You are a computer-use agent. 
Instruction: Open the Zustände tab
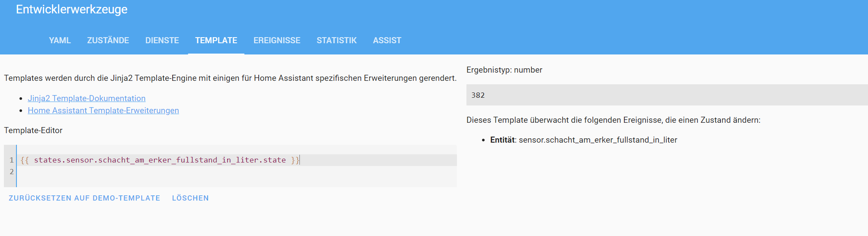(108, 41)
